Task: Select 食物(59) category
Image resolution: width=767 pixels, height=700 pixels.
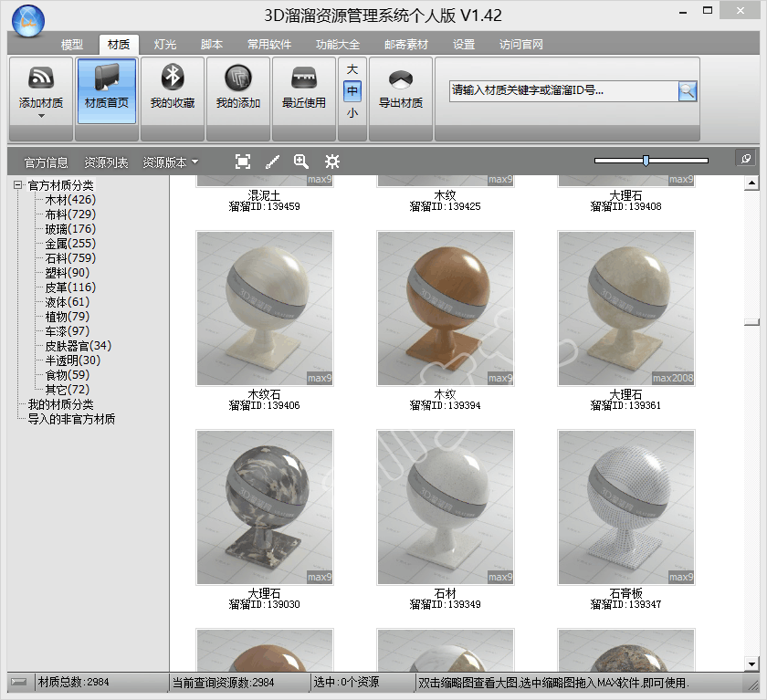Action: coord(68,375)
